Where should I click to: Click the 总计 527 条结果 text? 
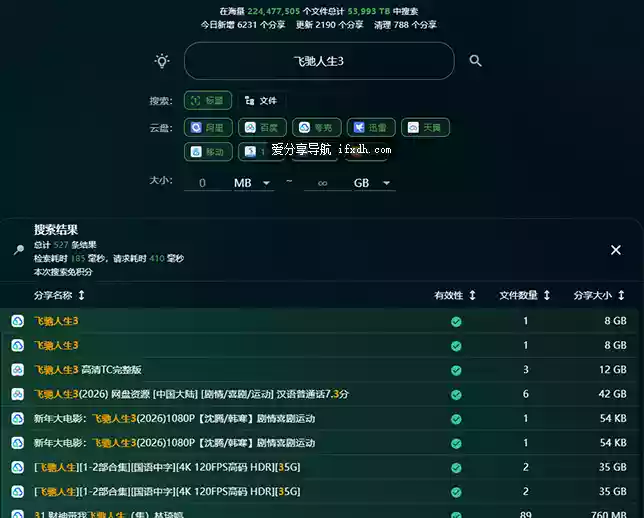click(x=65, y=245)
